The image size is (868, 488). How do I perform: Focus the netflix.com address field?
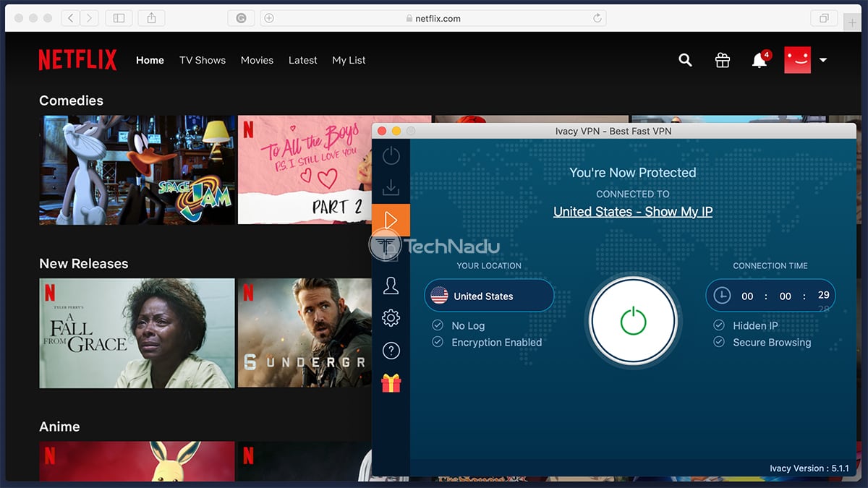(x=433, y=18)
